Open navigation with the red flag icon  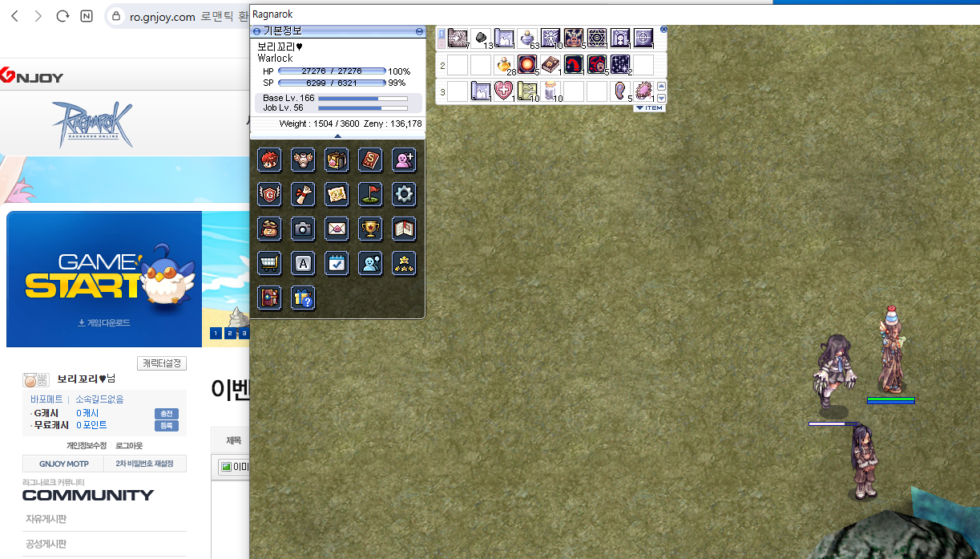click(x=370, y=194)
